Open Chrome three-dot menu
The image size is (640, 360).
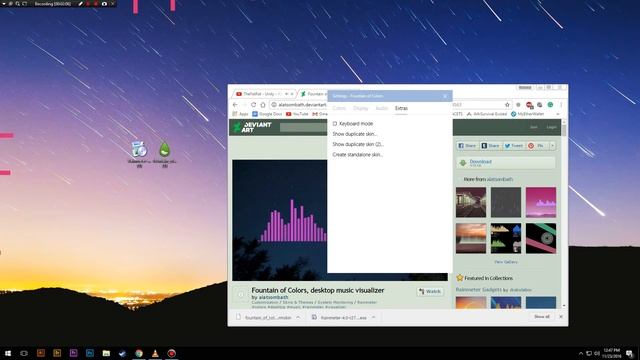pos(561,105)
